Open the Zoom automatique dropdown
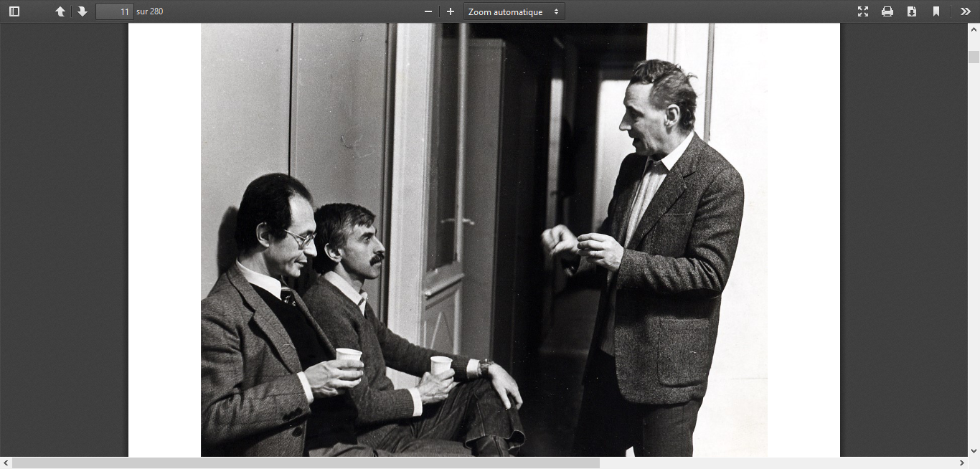The height and width of the screenshot is (469, 980). [514, 11]
